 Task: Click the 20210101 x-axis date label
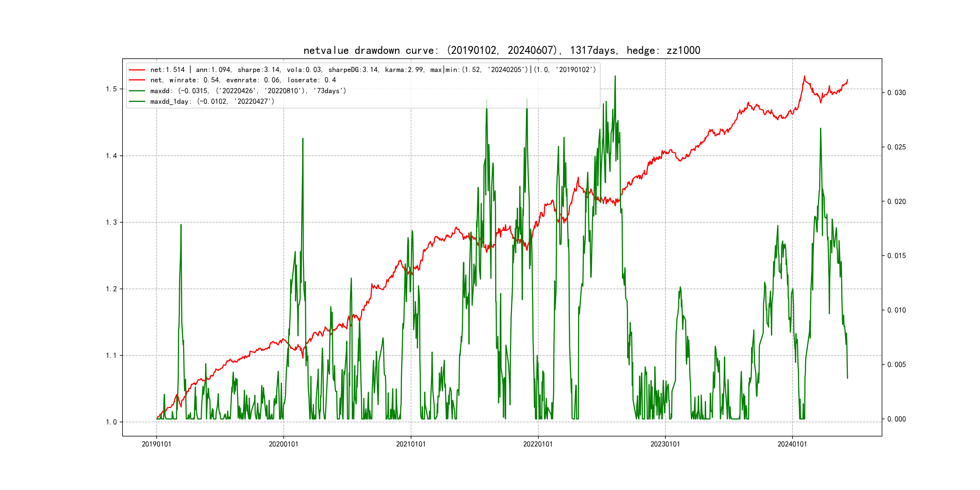pyautogui.click(x=411, y=444)
